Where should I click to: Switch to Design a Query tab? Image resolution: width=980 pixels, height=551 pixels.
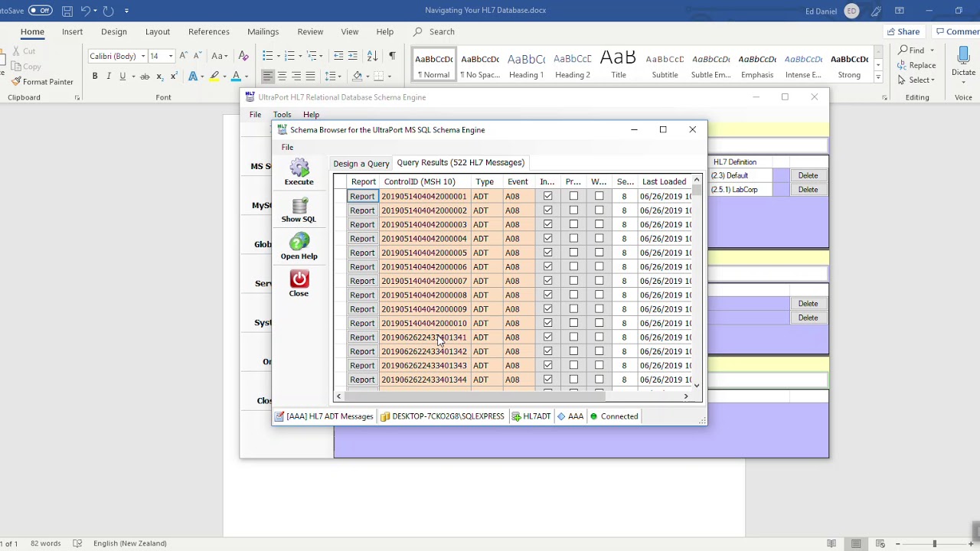[x=361, y=164]
